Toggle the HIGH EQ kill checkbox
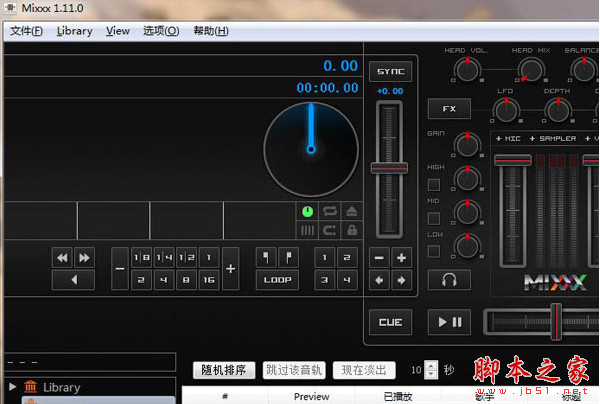This screenshot has height=404, width=600. coord(434,185)
